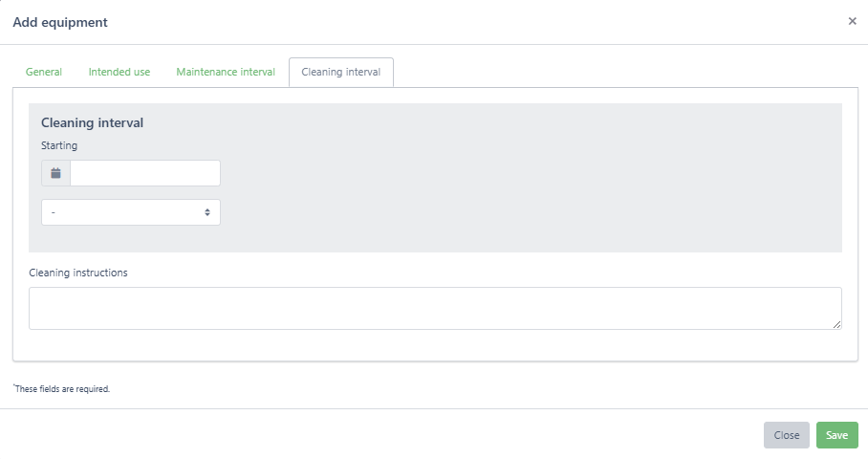Click the bold Cleaning interval section heading
868x459 pixels.
click(92, 122)
